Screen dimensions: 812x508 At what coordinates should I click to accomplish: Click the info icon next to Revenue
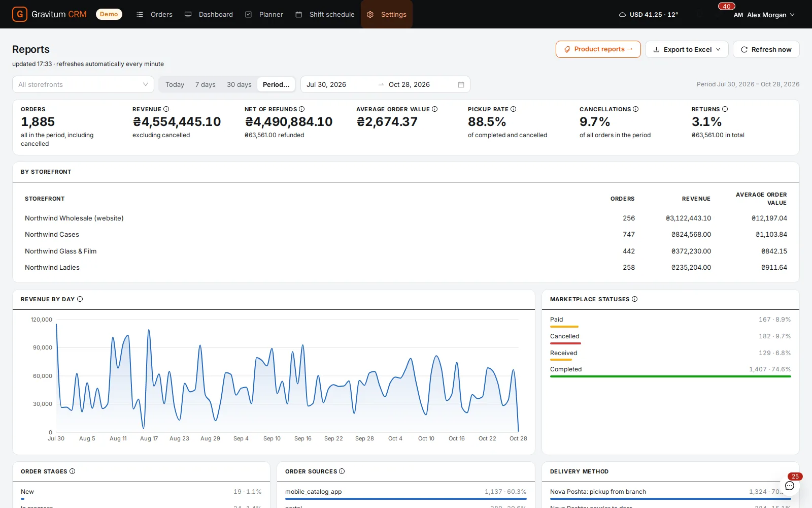coord(166,109)
